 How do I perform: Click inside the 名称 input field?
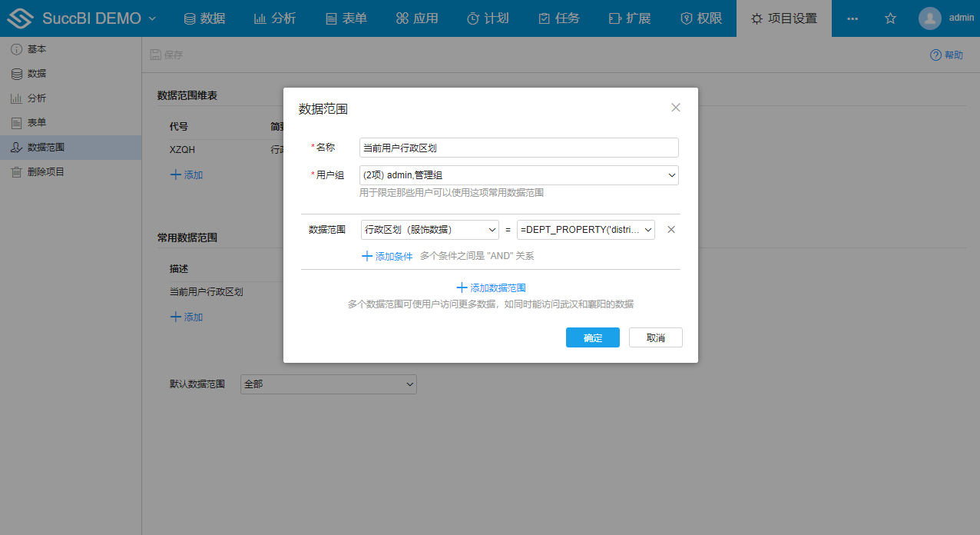[x=518, y=147]
